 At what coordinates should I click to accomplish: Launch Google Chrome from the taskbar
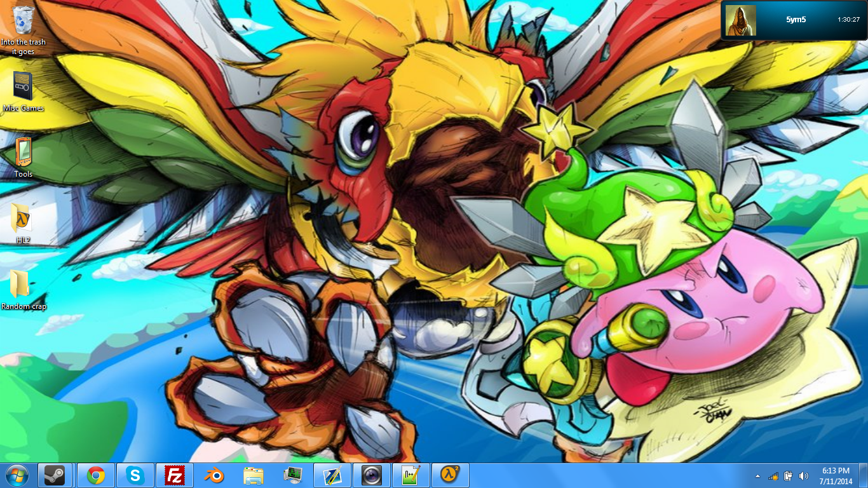pyautogui.click(x=96, y=475)
